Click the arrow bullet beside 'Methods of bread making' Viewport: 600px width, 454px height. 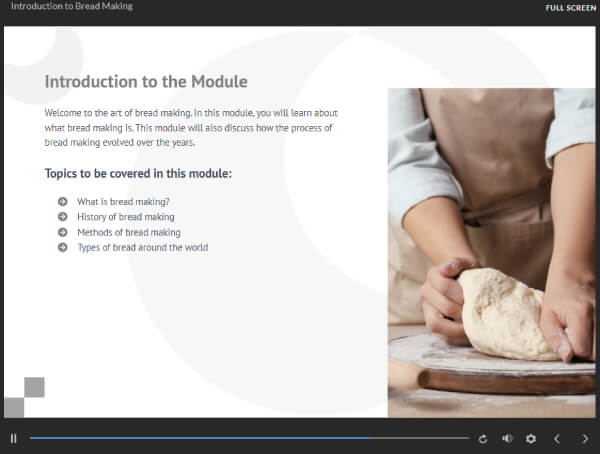click(x=63, y=232)
